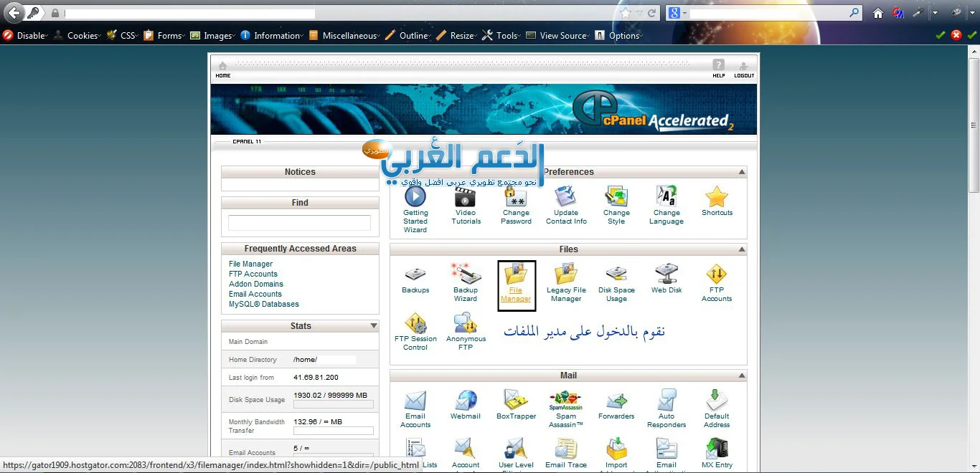Open FTP Accounts icon in Files
The width and height of the screenshot is (980, 473).
pos(716,275)
